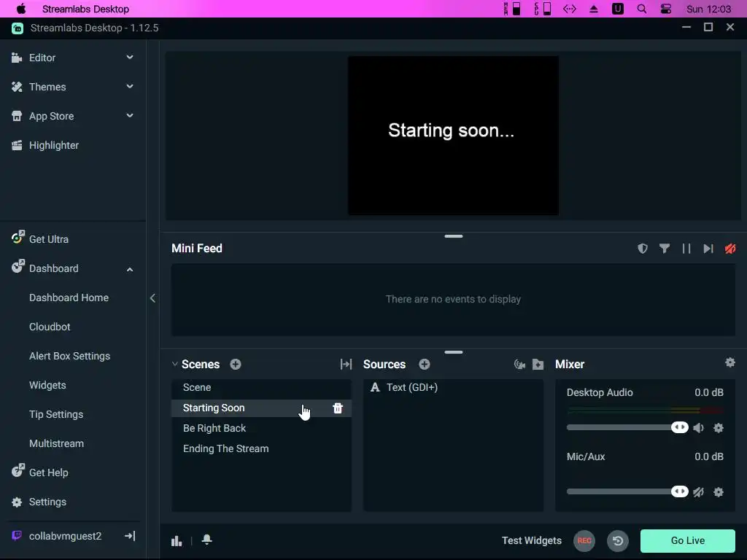This screenshot has width=747, height=560.
Task: Open the Widgets page
Action: (47, 385)
